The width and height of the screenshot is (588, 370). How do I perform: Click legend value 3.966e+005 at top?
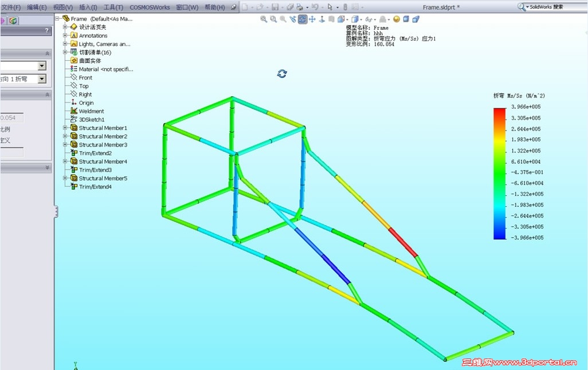tap(526, 107)
